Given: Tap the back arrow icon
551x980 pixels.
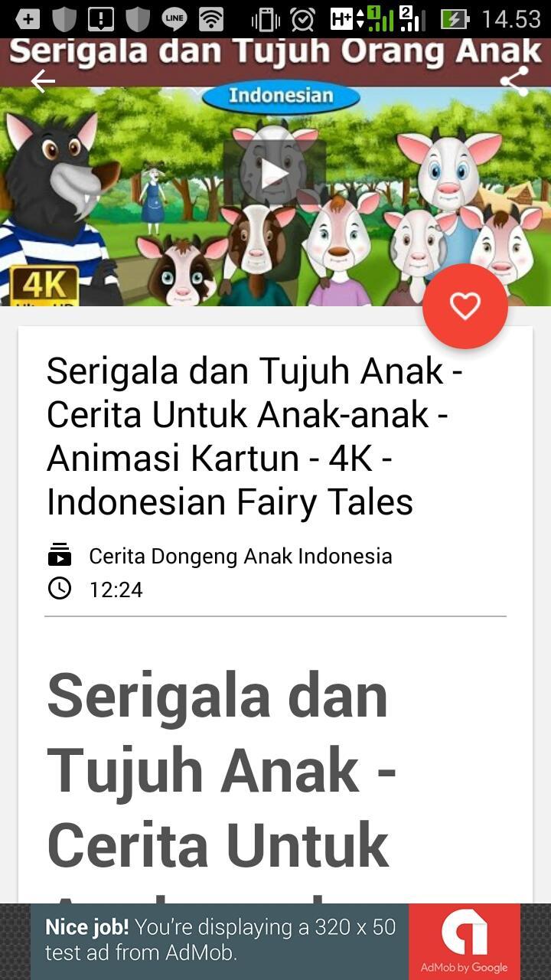Looking at the screenshot, I should [x=43, y=81].
